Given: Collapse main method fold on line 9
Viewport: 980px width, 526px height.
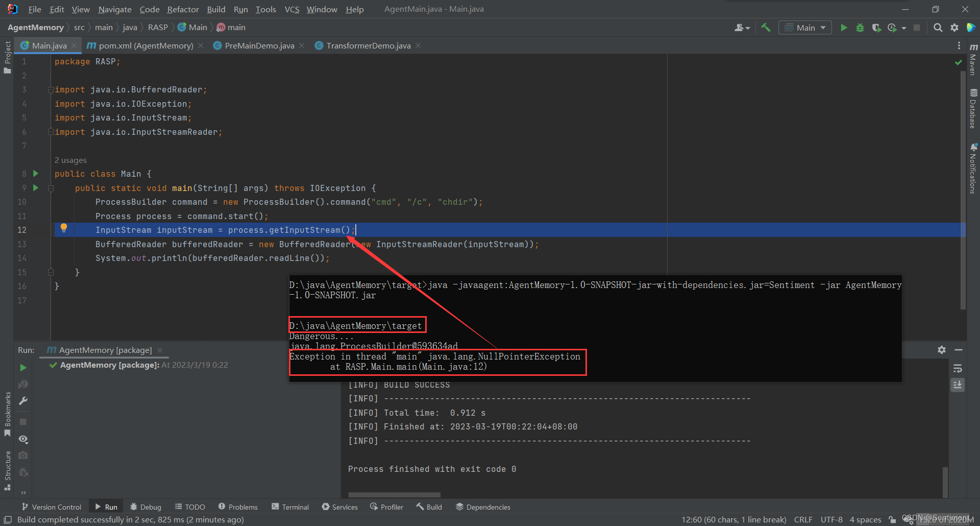Looking at the screenshot, I should (x=51, y=188).
